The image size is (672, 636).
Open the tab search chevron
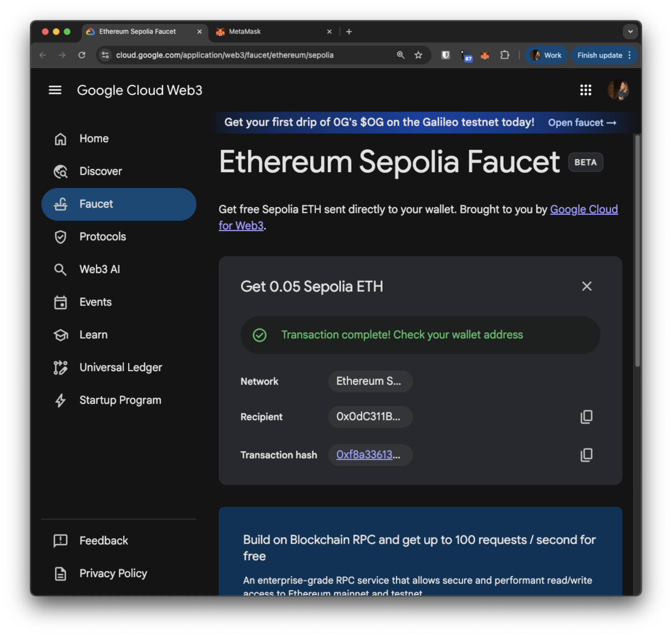[630, 32]
